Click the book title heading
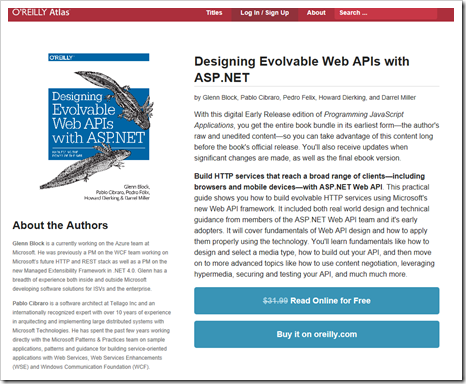The width and height of the screenshot is (466, 384). [302, 69]
